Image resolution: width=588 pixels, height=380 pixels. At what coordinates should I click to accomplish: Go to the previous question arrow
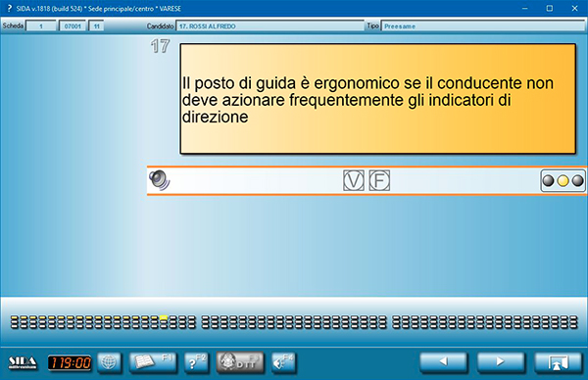point(443,362)
